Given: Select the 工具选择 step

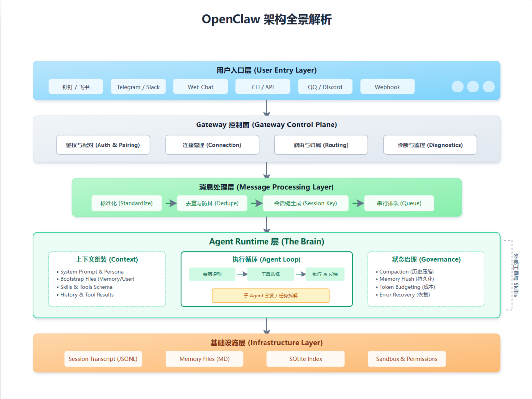Looking at the screenshot, I should pos(270,274).
